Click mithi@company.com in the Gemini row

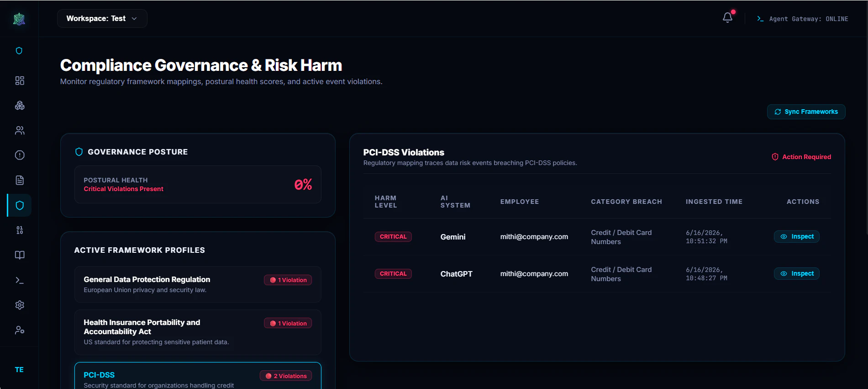(x=534, y=237)
